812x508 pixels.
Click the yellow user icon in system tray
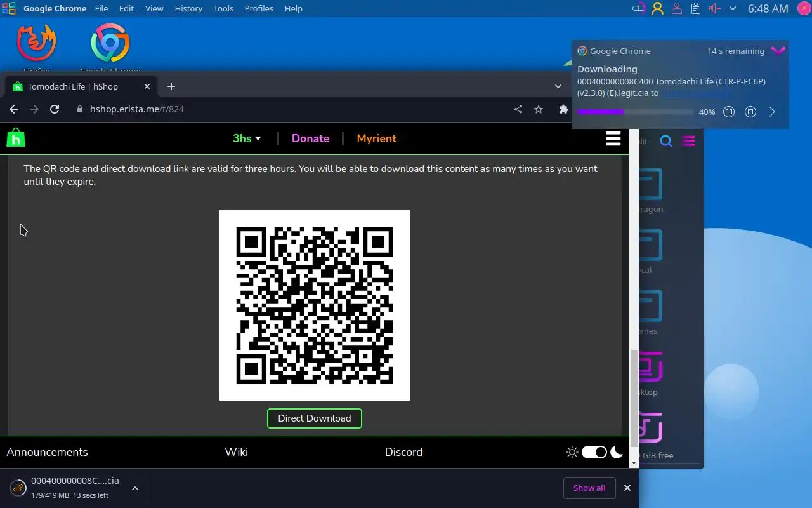click(657, 8)
